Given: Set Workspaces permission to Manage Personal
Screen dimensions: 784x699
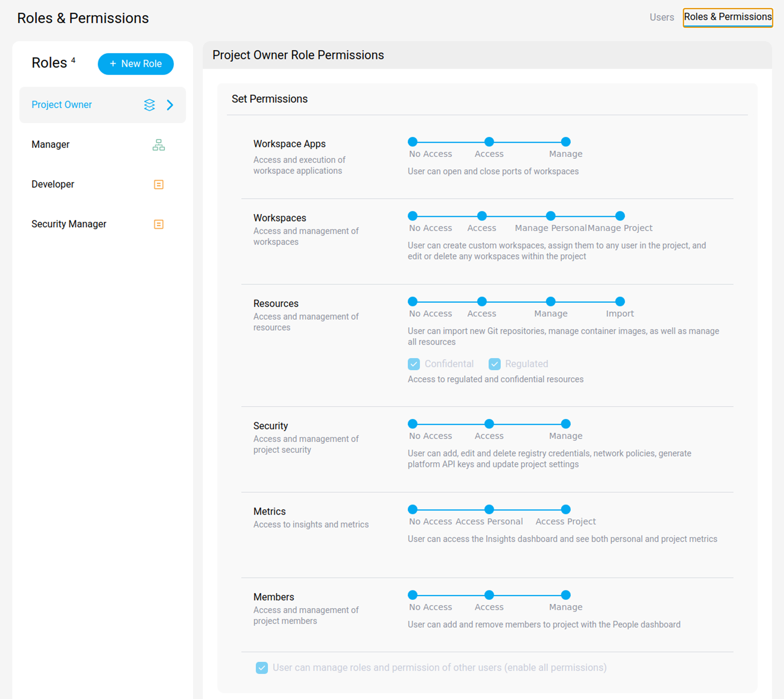Looking at the screenshot, I should (550, 215).
